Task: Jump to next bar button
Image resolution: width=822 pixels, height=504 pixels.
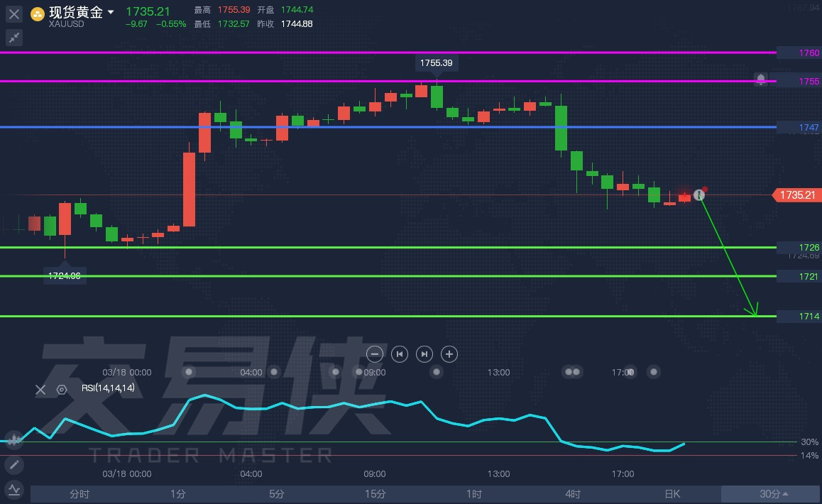Action: [x=424, y=354]
